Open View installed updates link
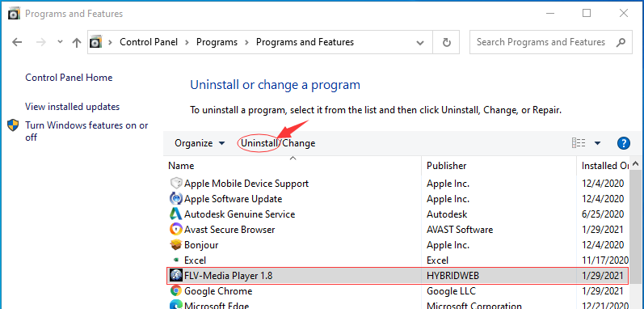The image size is (644, 309). (72, 107)
